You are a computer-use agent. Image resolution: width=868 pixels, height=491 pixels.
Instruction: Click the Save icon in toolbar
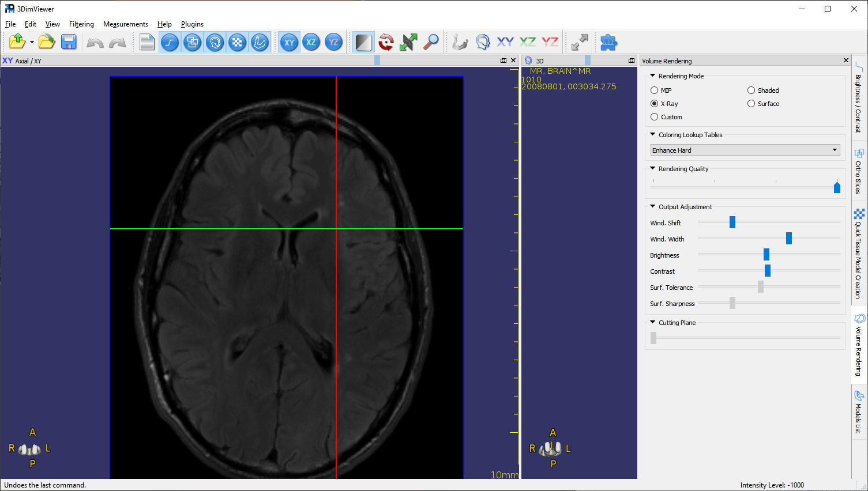click(x=69, y=42)
